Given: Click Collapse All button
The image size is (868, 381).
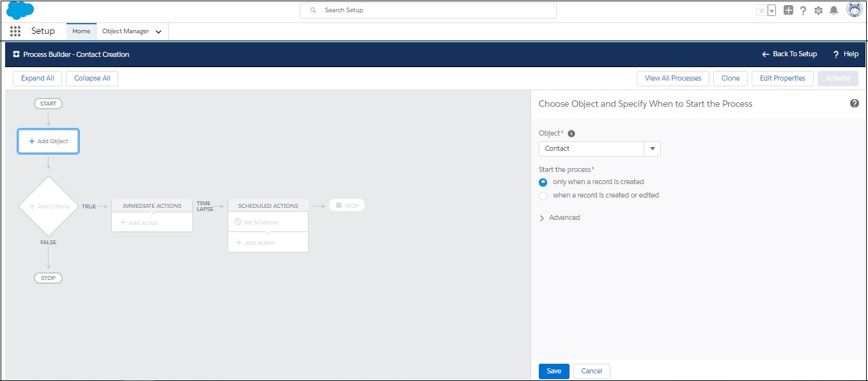Looking at the screenshot, I should click(x=92, y=79).
